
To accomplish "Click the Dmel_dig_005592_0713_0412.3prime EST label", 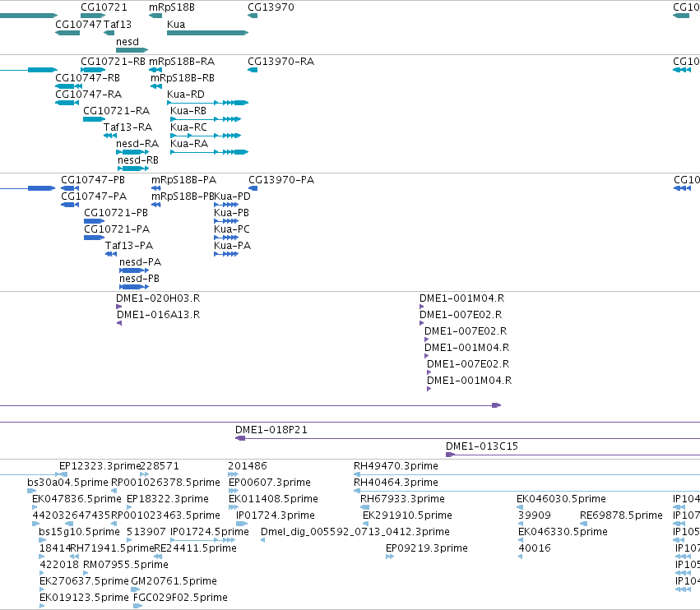I will coord(355,533).
